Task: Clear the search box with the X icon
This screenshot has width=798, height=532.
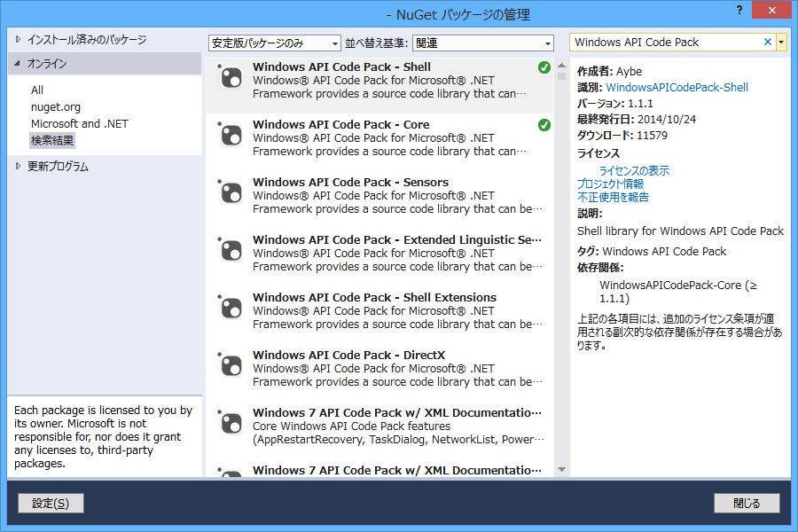Action: pyautogui.click(x=768, y=42)
